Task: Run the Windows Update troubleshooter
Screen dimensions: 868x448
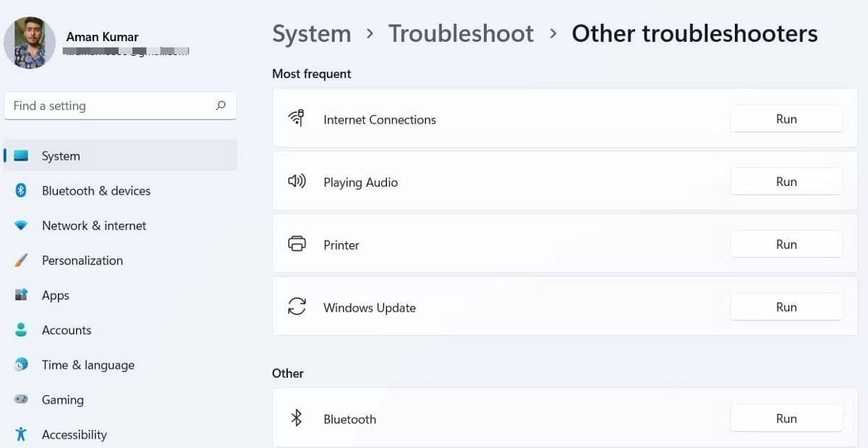Action: (786, 307)
